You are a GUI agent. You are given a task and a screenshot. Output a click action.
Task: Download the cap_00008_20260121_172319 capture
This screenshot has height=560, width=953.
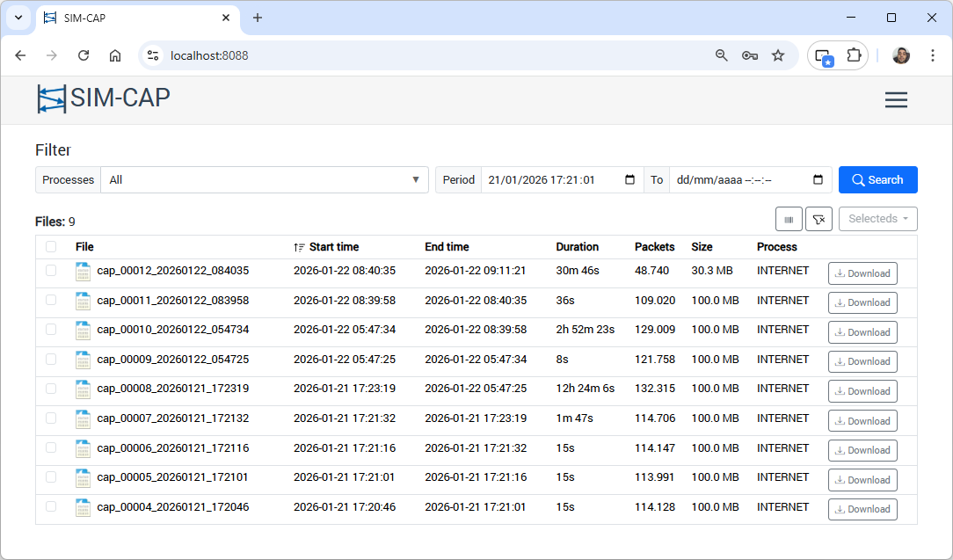[862, 391]
